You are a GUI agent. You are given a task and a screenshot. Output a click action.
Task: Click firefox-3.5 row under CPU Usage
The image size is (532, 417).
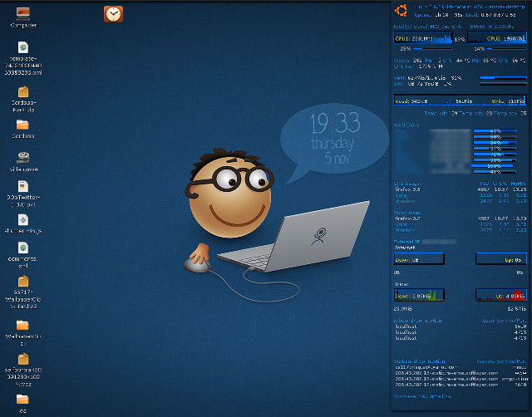460,189
